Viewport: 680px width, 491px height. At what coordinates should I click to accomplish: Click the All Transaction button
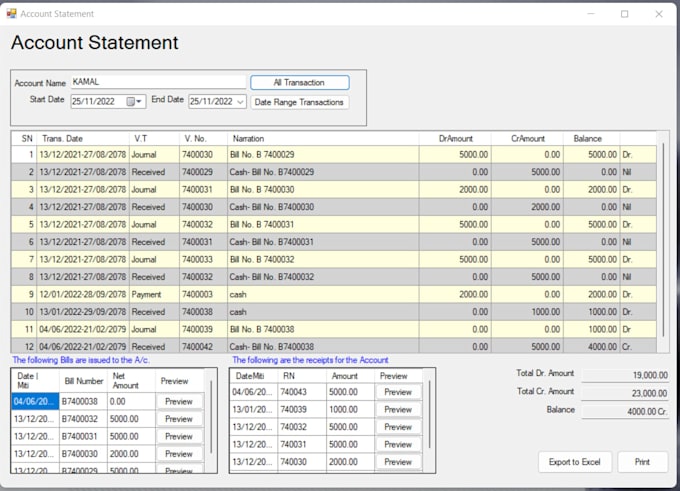click(x=300, y=82)
